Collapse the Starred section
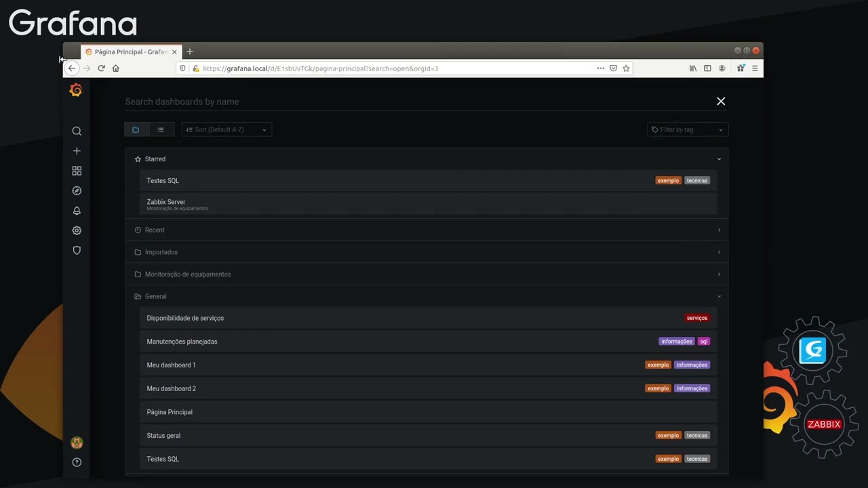This screenshot has height=488, width=868. coord(427,159)
